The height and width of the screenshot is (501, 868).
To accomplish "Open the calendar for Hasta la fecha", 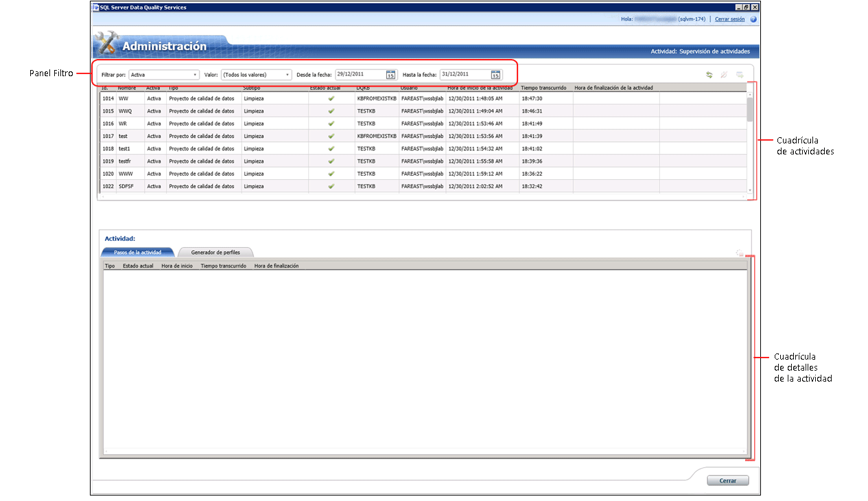I will [495, 74].
